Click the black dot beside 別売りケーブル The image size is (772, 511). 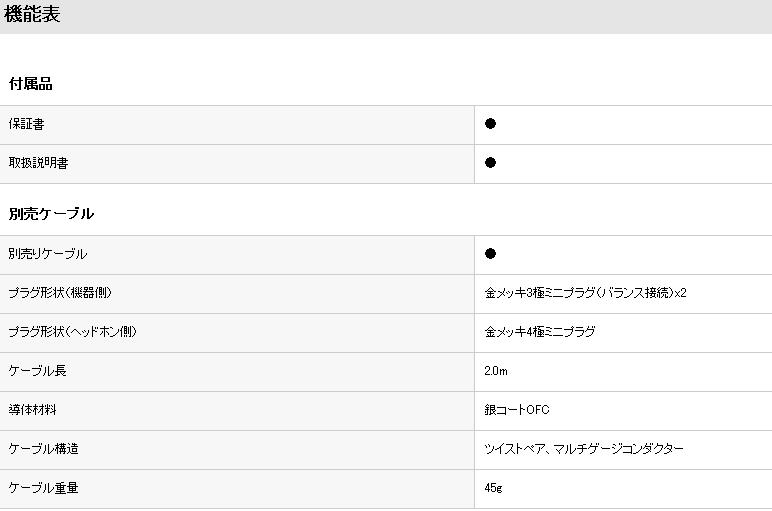[490, 254]
